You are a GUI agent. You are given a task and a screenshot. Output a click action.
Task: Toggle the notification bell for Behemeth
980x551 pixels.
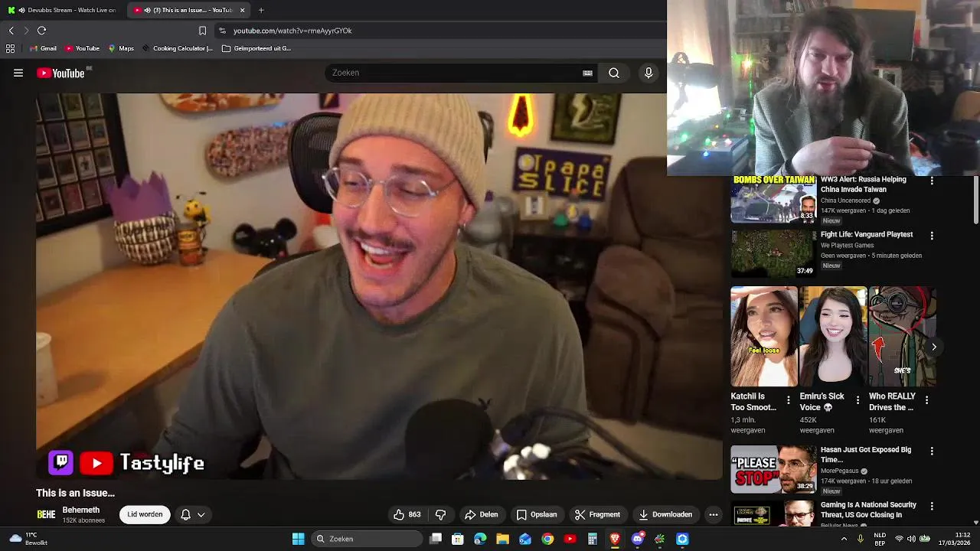pos(185,515)
